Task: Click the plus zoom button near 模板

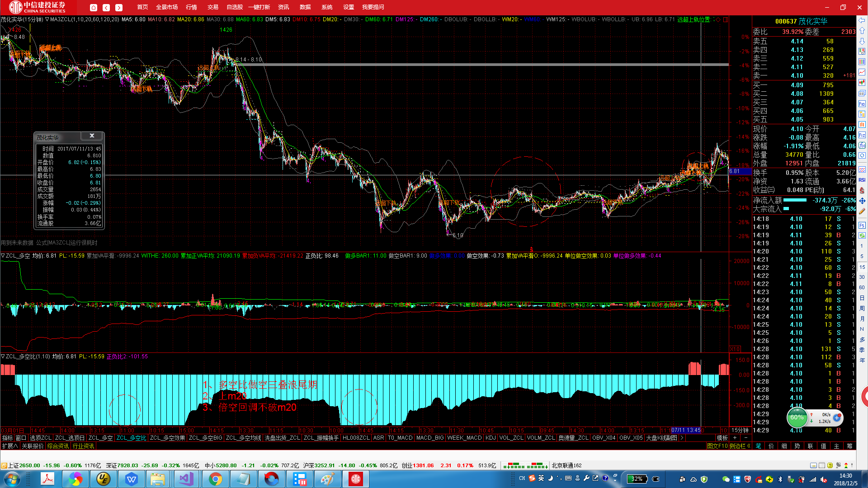Action: click(735, 438)
